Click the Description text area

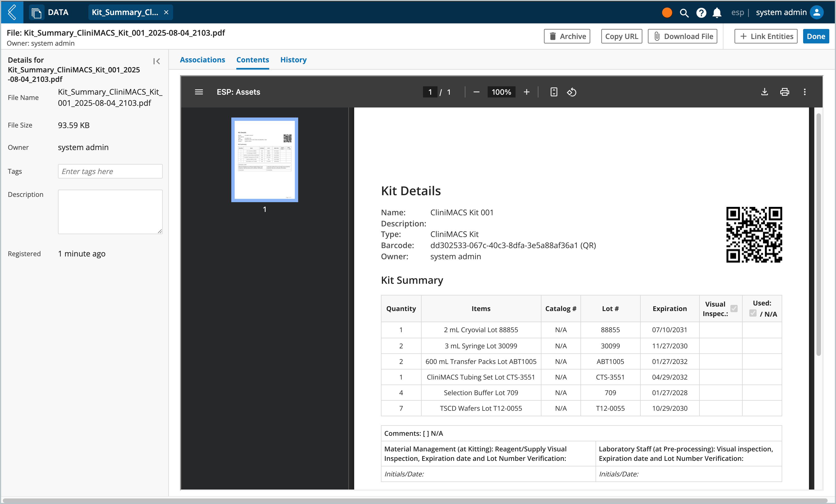[x=110, y=212]
